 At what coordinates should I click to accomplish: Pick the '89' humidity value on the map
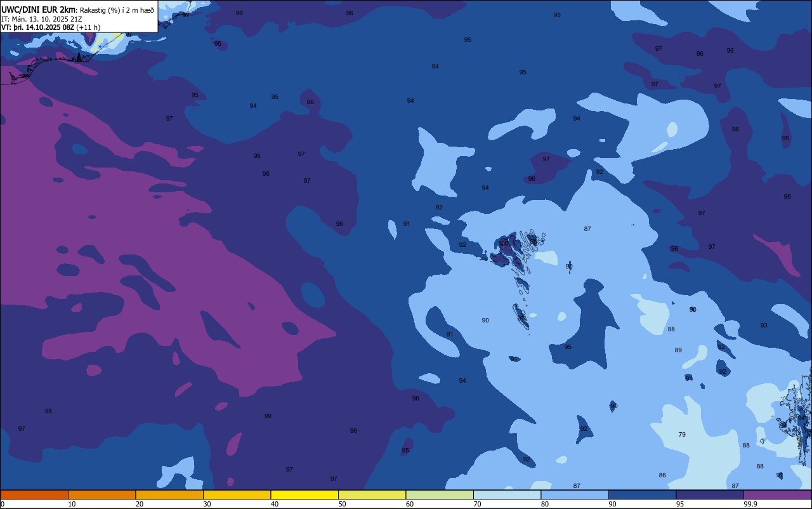pos(678,350)
